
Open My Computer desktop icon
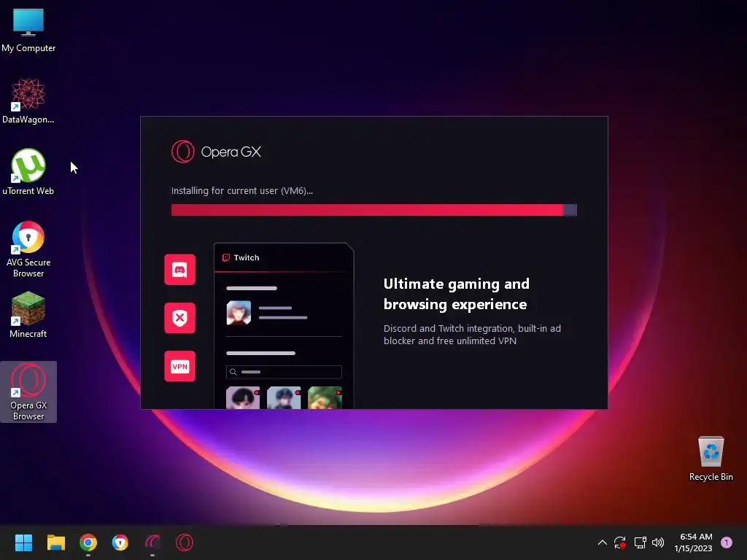coord(28,31)
